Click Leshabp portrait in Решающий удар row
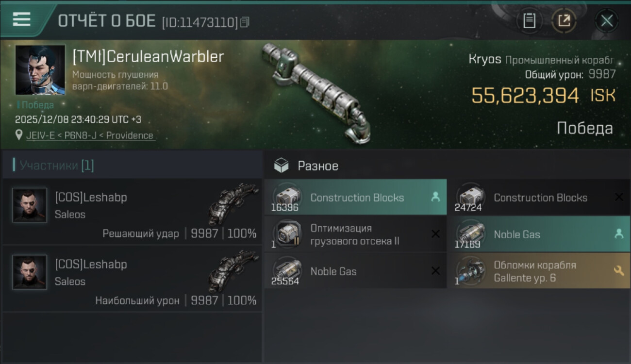Viewport: 631px width, 364px height. (30, 205)
